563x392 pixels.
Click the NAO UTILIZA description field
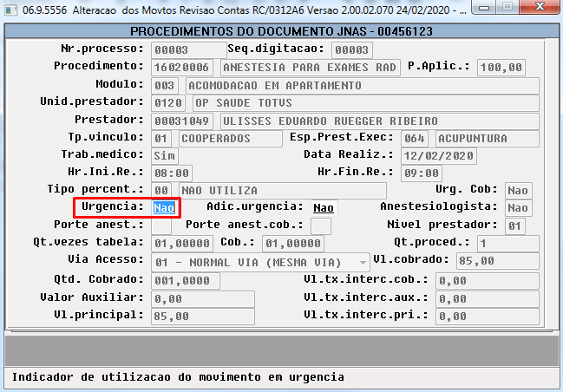[283, 191]
